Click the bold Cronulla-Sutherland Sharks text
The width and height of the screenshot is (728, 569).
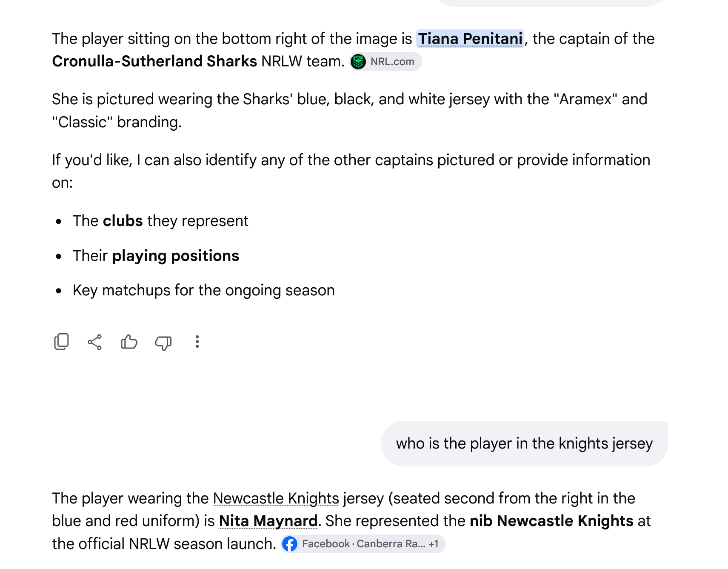point(154,61)
